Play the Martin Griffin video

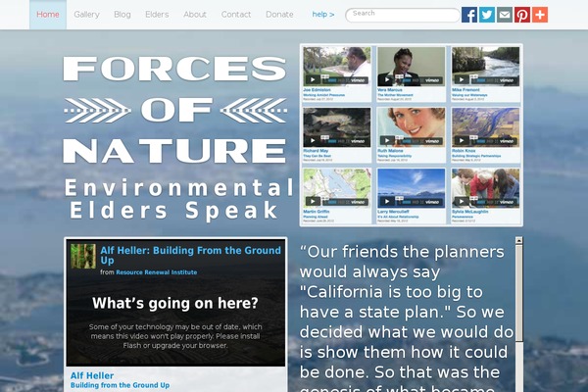(313, 202)
